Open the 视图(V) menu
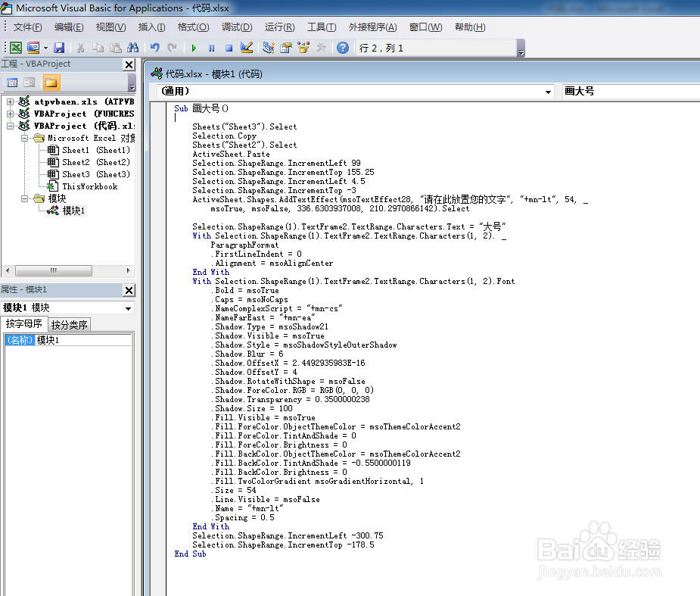Image resolution: width=700 pixels, height=596 pixels. pyautogui.click(x=110, y=27)
